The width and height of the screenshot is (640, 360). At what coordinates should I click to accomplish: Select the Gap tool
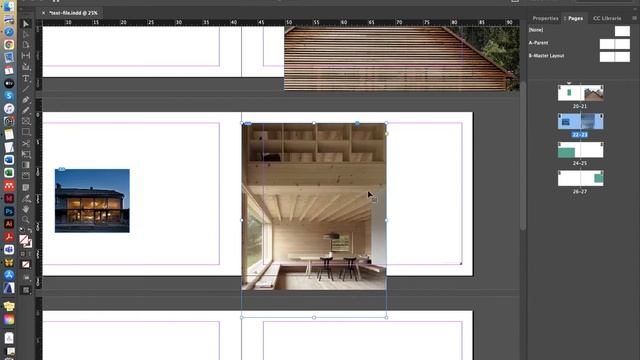[26, 56]
